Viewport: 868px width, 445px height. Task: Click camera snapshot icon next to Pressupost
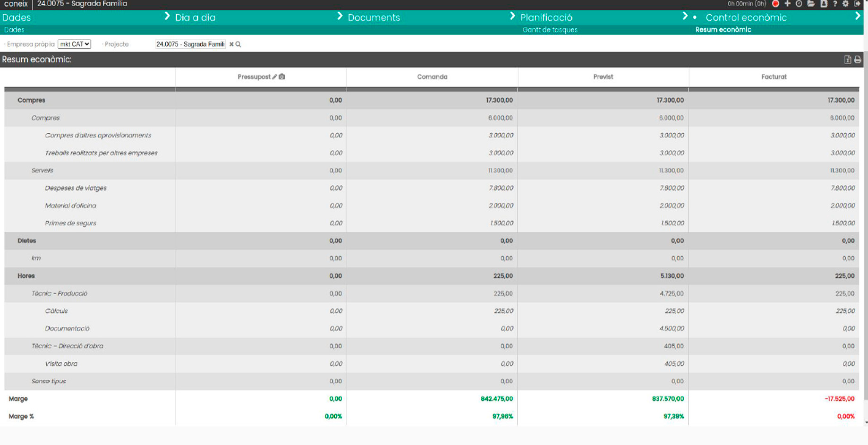coord(282,77)
